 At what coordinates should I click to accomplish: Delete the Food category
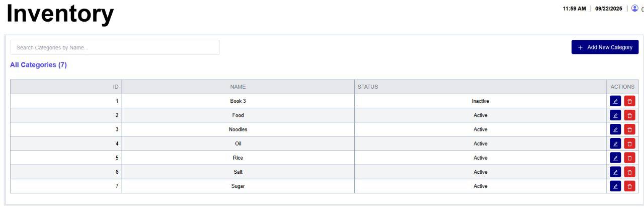pyautogui.click(x=629, y=115)
